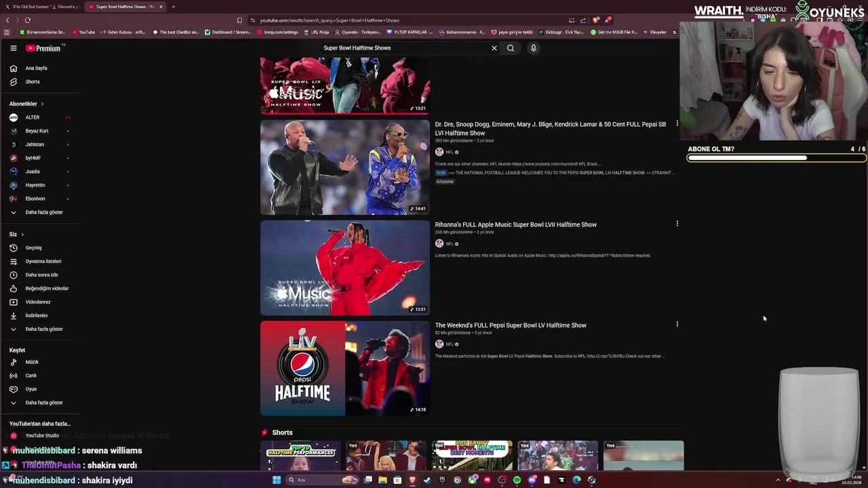The width and height of the screenshot is (868, 488).
Task: Open options menu for Rihanna video
Action: (677, 223)
